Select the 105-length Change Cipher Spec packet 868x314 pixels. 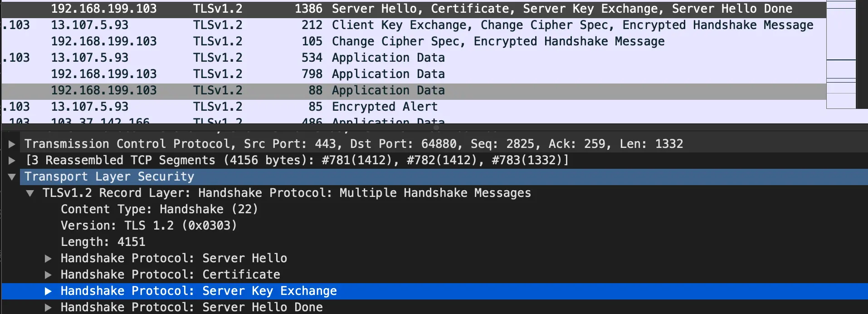(414, 42)
